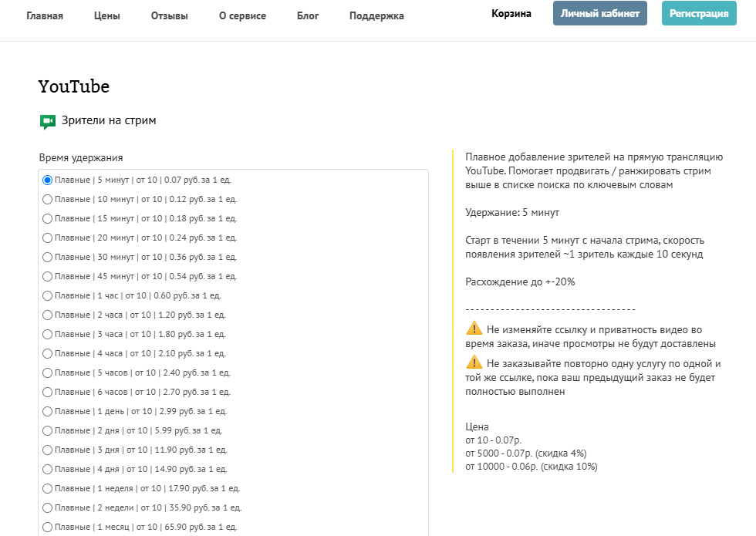Choose the 2 дня radio option
The width and height of the screenshot is (756, 536).
[x=47, y=430]
